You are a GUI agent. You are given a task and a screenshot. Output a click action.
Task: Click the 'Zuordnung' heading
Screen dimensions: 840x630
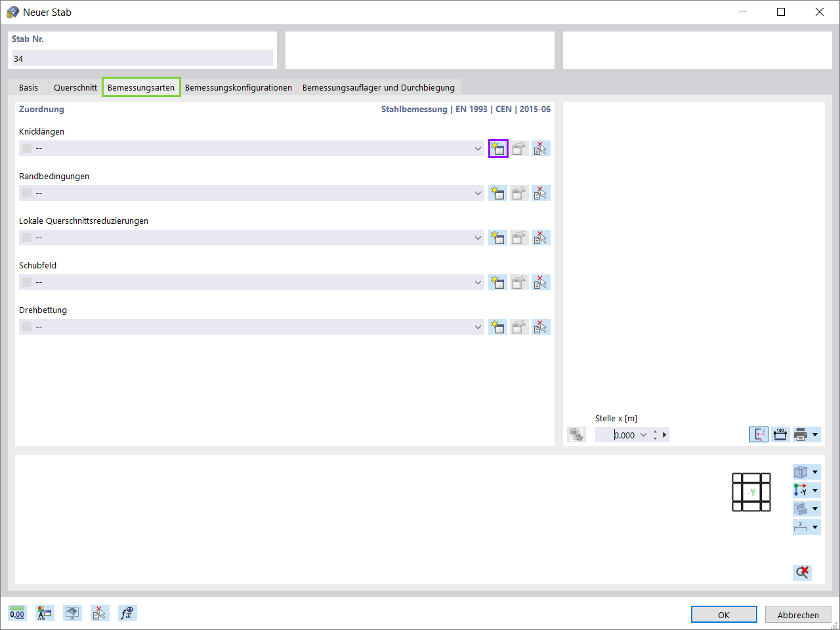pos(41,110)
